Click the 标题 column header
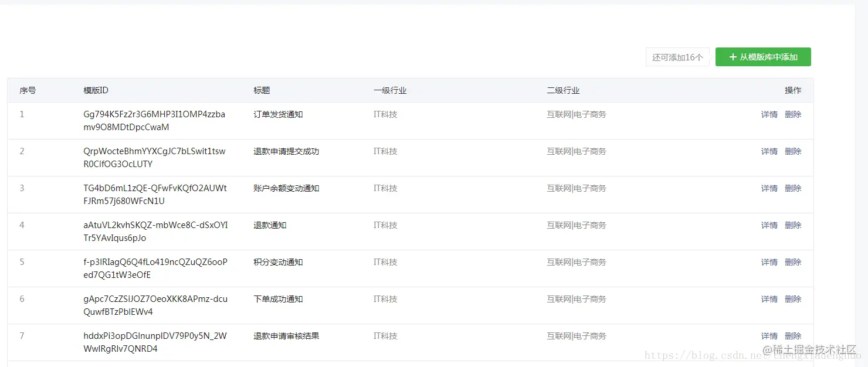The height and width of the screenshot is (367, 868). [262, 90]
